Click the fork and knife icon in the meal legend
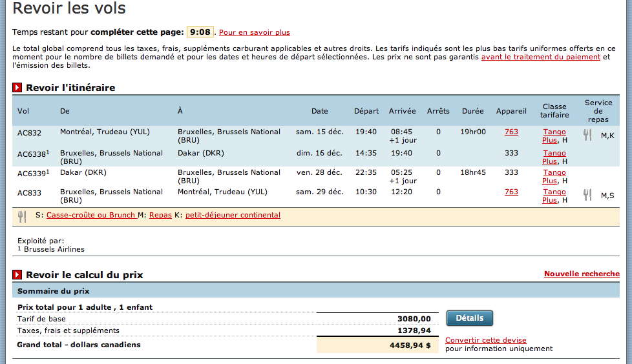 click(x=22, y=216)
